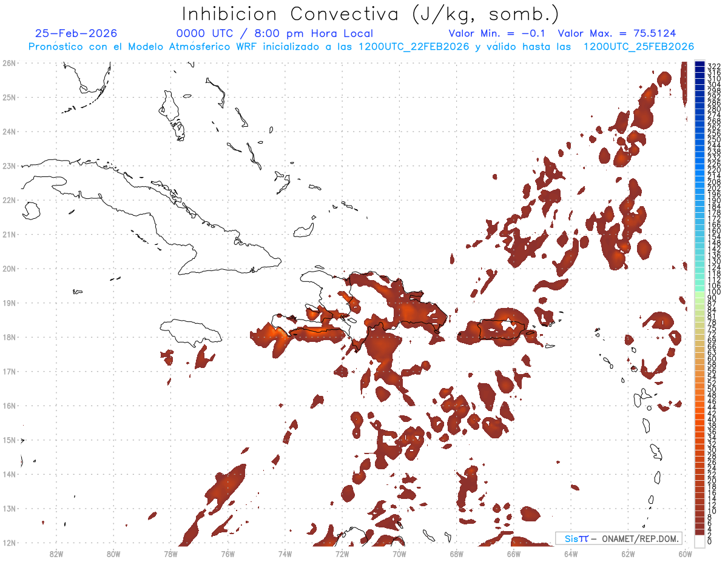Click the 19N latitude label
This screenshot has width=728, height=562.
pos(9,303)
